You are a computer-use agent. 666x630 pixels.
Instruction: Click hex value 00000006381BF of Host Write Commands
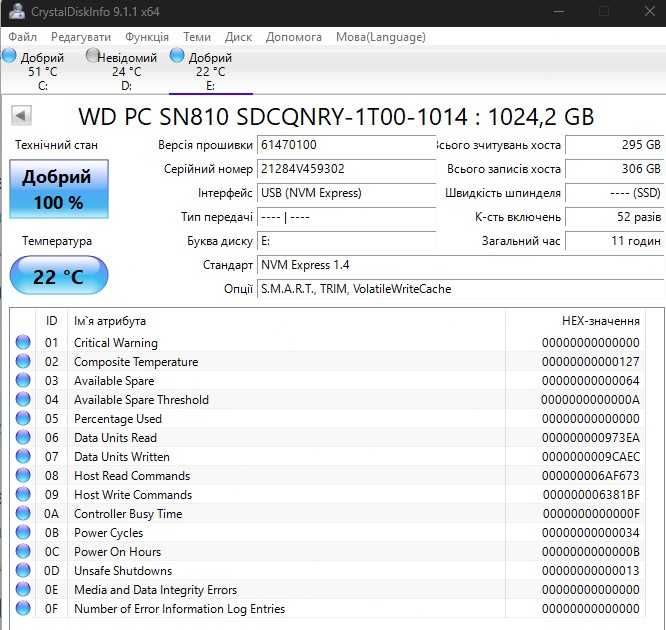pyautogui.click(x=591, y=494)
